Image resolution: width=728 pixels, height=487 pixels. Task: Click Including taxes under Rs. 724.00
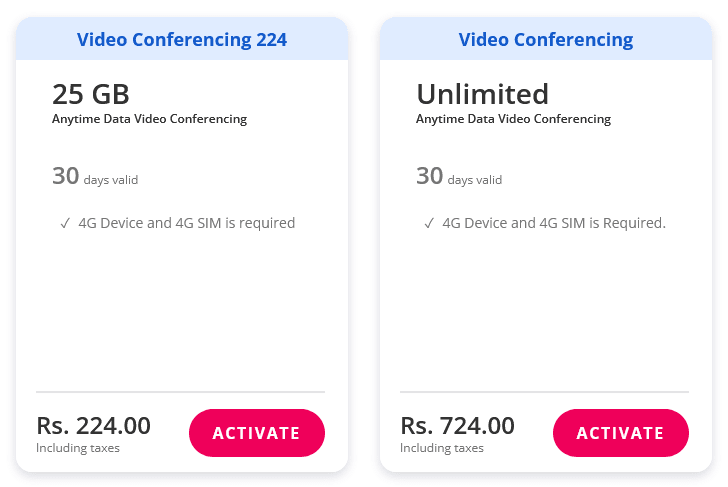tap(442, 448)
